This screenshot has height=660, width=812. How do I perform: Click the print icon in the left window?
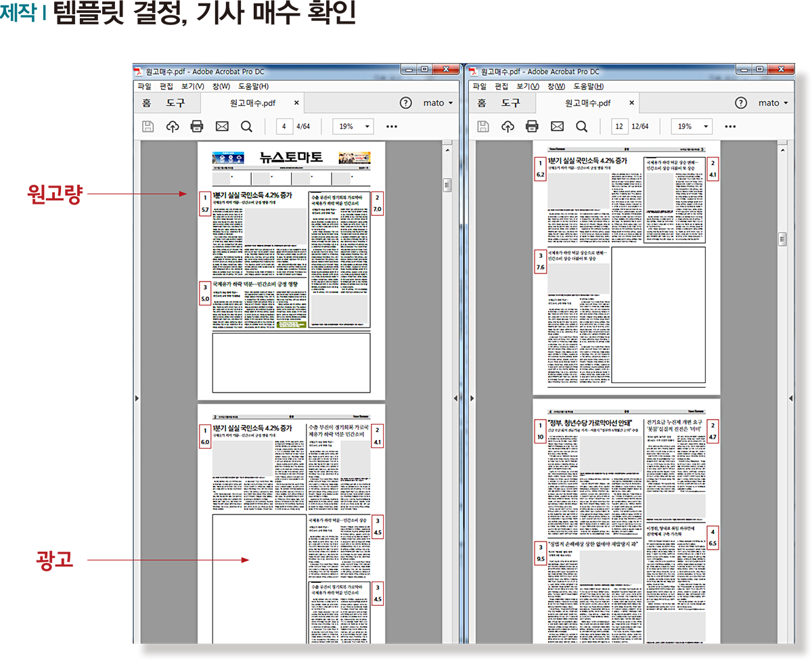[x=197, y=127]
